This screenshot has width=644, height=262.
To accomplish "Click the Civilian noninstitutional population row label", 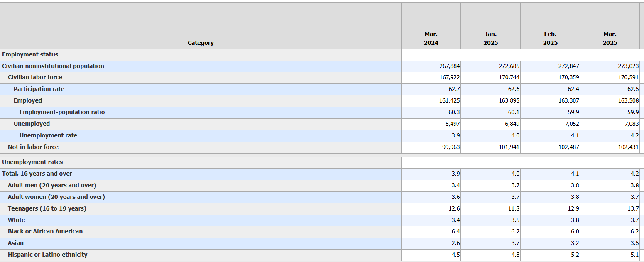I will [53, 66].
